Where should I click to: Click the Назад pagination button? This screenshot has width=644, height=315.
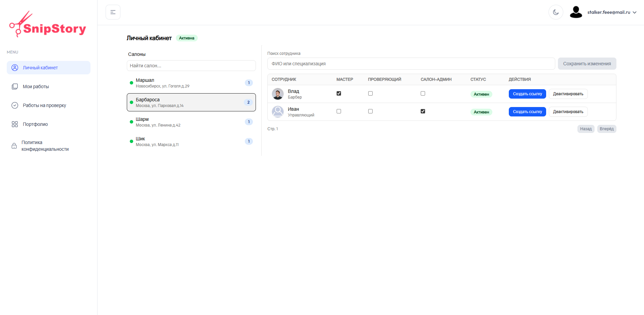click(586, 129)
